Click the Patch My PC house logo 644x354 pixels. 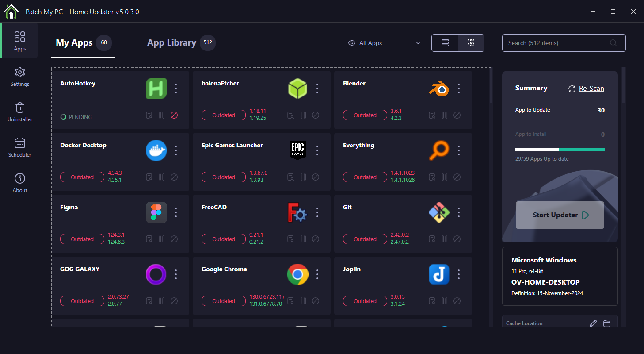11,12
